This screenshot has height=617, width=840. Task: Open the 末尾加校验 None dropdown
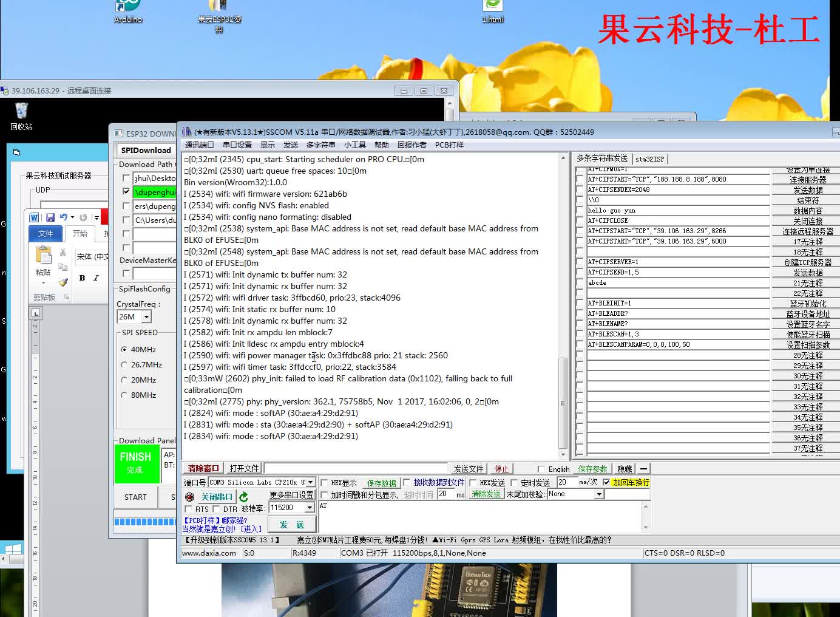tap(599, 494)
